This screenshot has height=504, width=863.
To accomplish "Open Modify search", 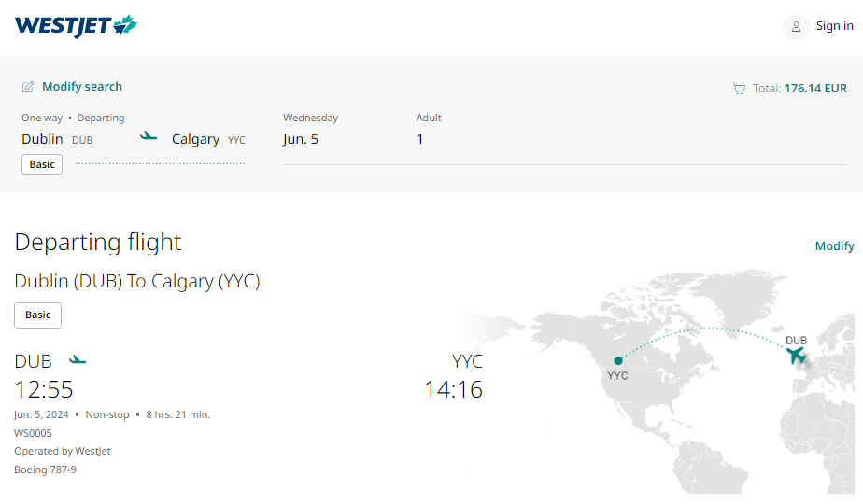I will [82, 87].
